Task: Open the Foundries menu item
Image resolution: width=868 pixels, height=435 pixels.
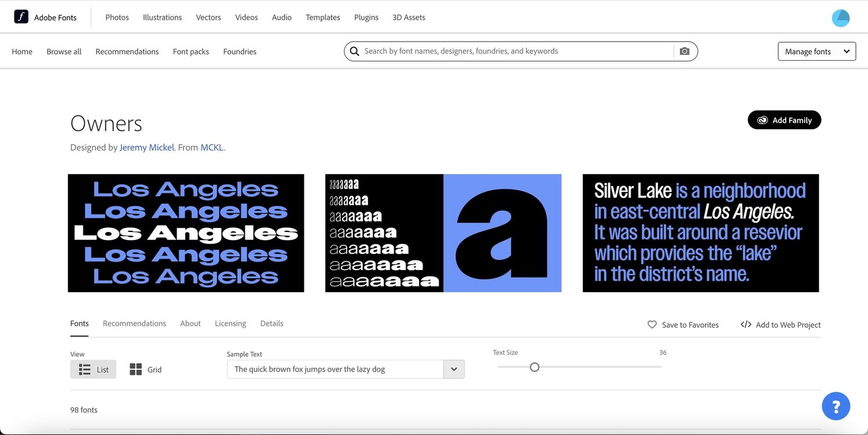Action: 239,51
